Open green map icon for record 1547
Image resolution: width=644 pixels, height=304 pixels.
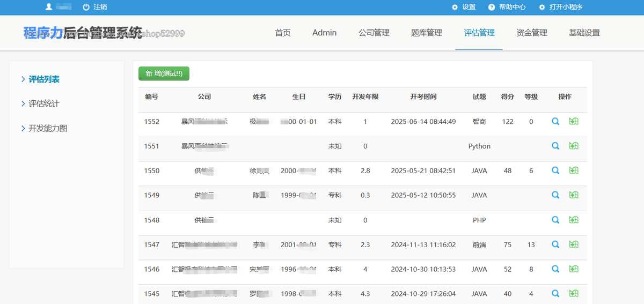[574, 244]
